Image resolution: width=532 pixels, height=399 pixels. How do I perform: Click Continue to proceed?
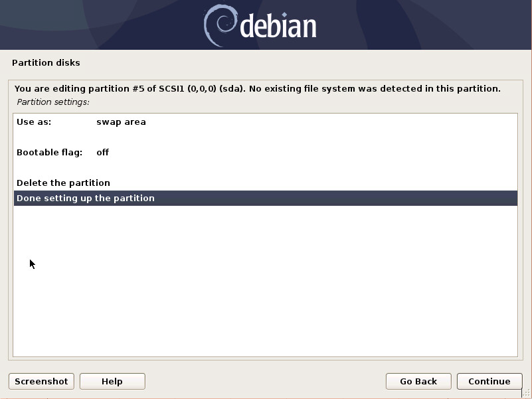(489, 381)
